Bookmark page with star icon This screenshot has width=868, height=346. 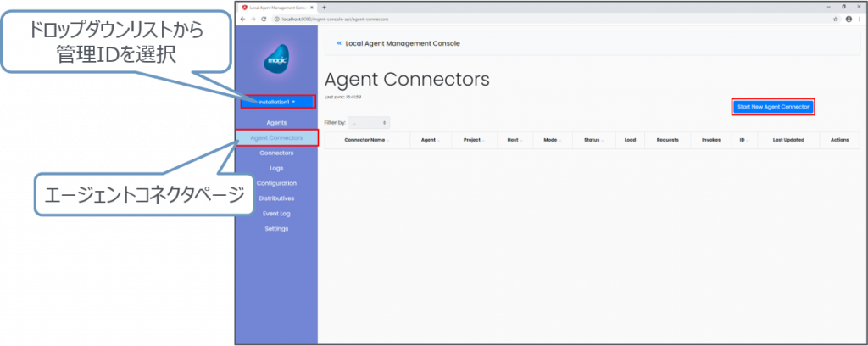[x=836, y=18]
